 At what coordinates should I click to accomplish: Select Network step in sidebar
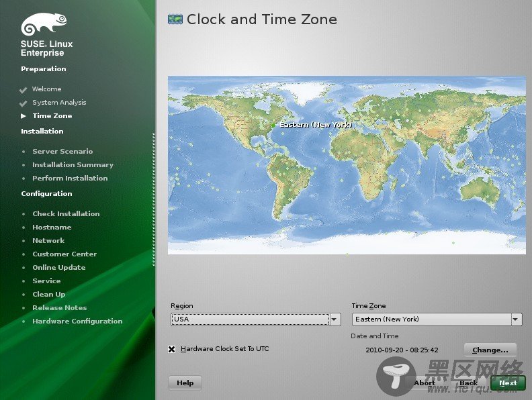point(48,240)
